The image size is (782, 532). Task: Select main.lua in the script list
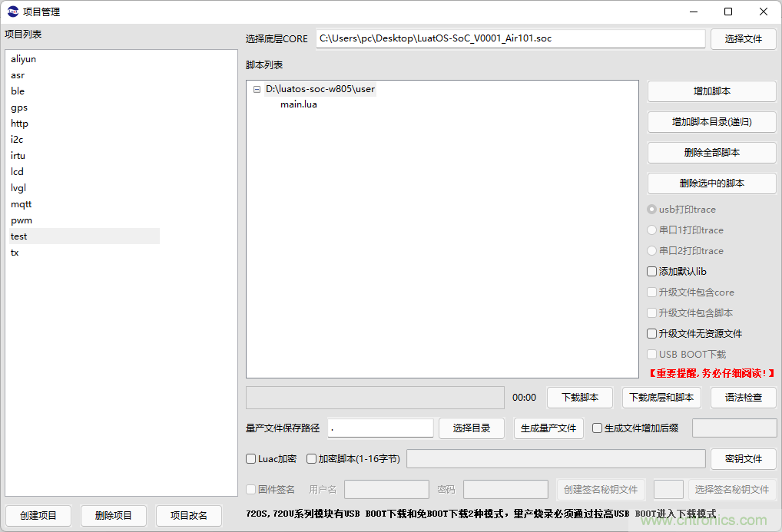click(298, 104)
